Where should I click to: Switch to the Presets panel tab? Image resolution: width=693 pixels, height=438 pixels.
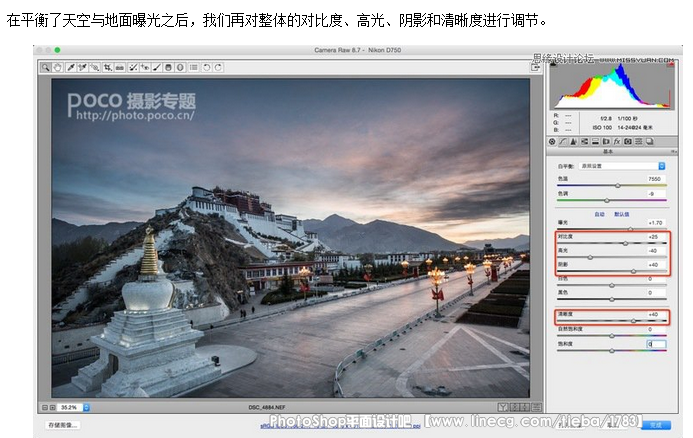pyautogui.click(x=639, y=141)
